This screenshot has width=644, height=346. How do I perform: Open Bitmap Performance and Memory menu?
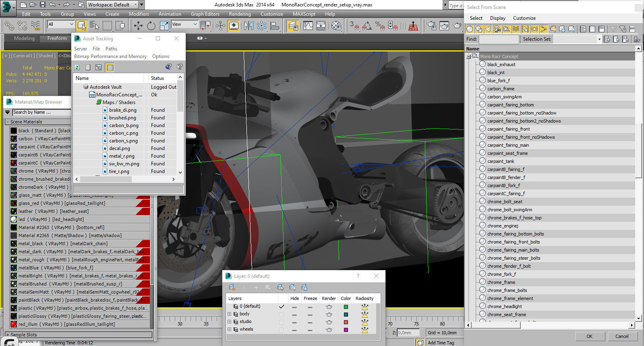coord(110,56)
